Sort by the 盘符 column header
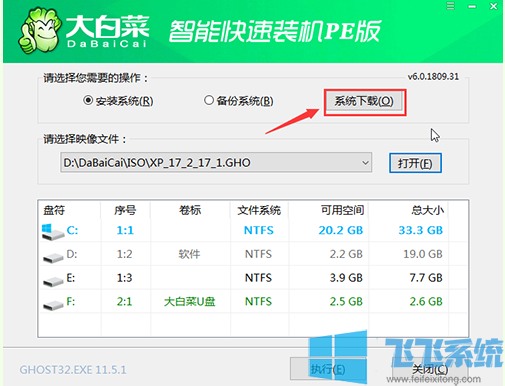This screenshot has height=386, width=505. tap(54, 210)
